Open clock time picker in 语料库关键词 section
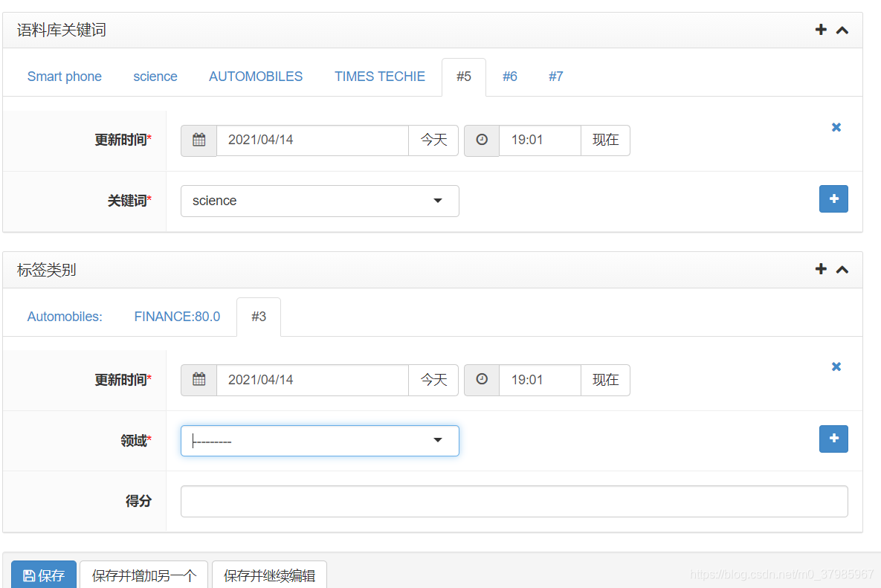 tap(482, 140)
